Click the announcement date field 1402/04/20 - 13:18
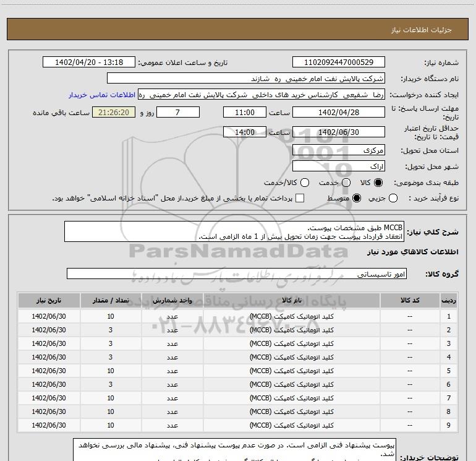The width and height of the screenshot is (476, 461). coord(89,62)
